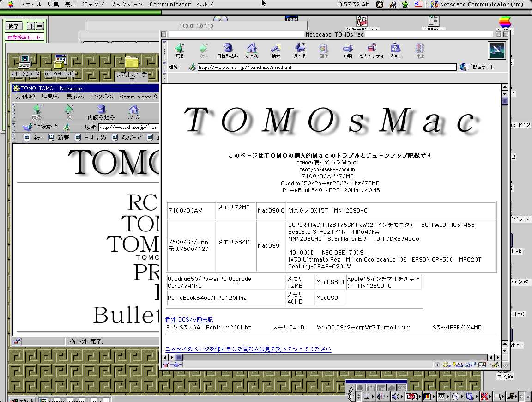The width and height of the screenshot is (532, 402).
Task: Click the URL field in TOMOsMac window
Action: click(x=327, y=67)
